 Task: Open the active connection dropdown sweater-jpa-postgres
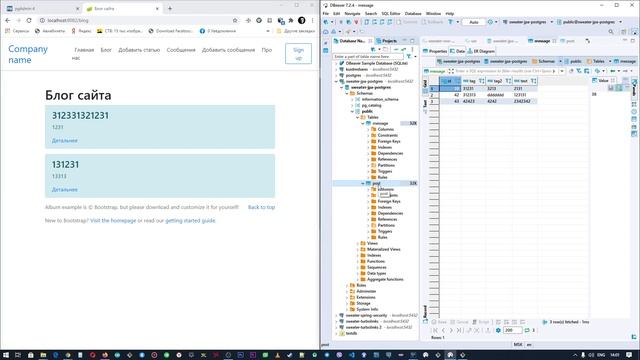[x=528, y=22]
